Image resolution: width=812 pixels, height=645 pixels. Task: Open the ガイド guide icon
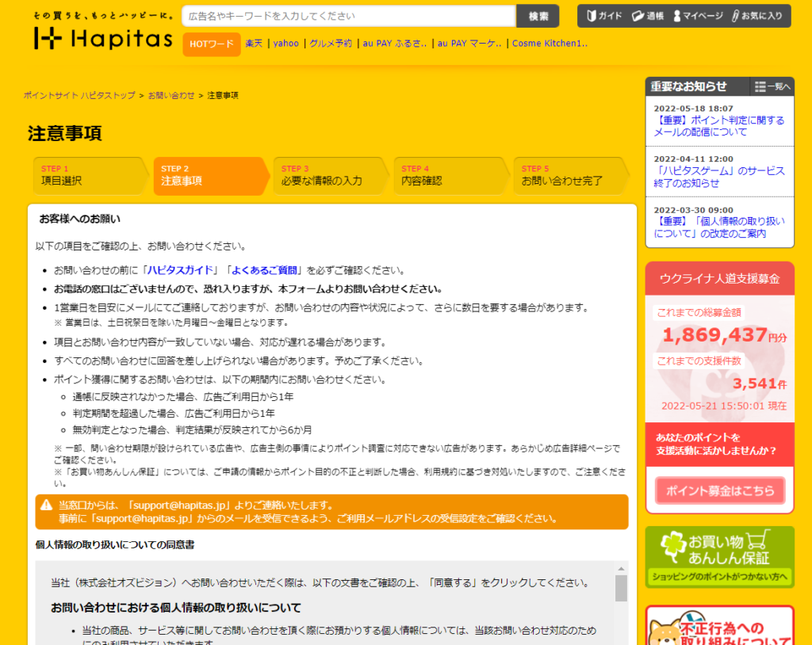point(603,16)
